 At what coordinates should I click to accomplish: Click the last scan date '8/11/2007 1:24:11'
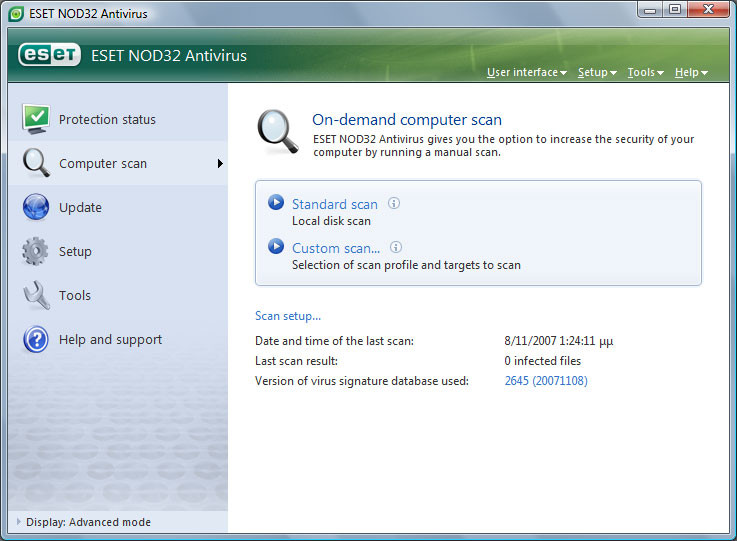pyautogui.click(x=549, y=340)
